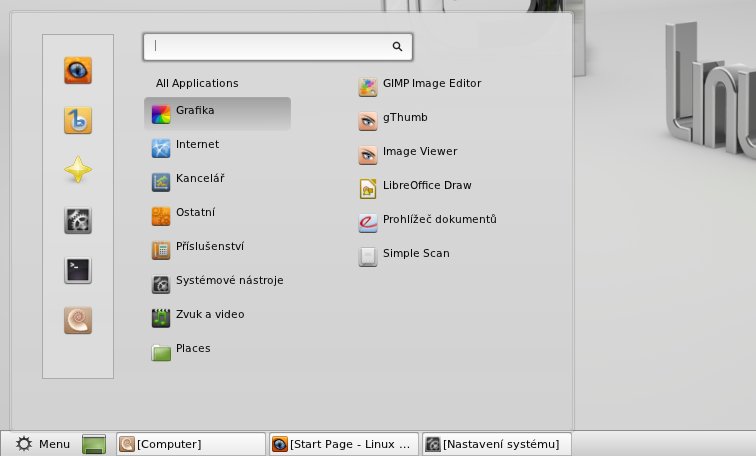
Task: Switch to [Nastavení systému] taskbar window
Action: (497, 444)
